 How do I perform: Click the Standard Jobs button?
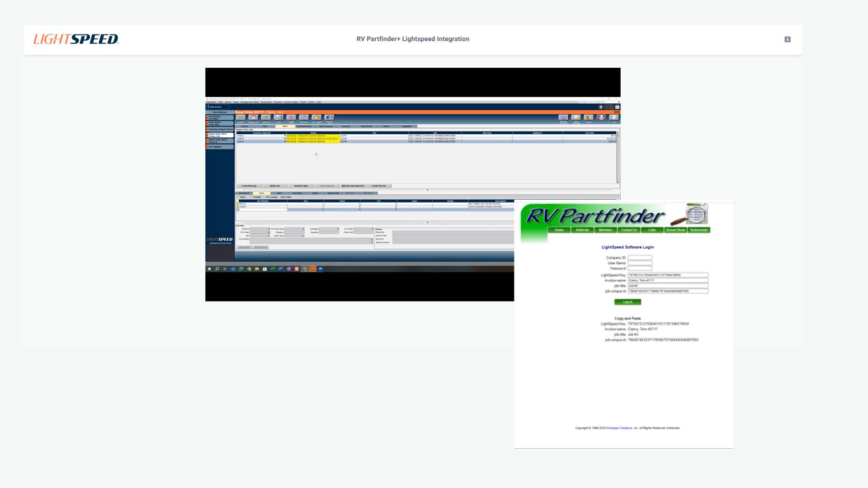coord(301,186)
